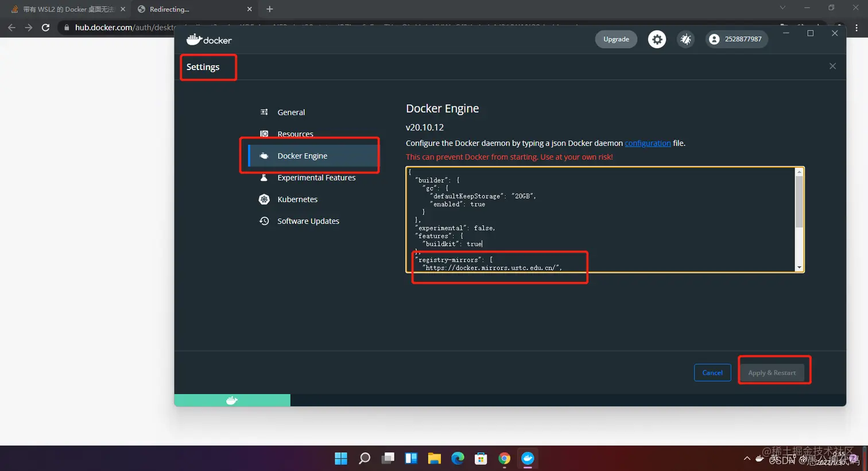Open Microsoft Edge from taskbar
Screen dimensions: 868x471
(x=458, y=458)
